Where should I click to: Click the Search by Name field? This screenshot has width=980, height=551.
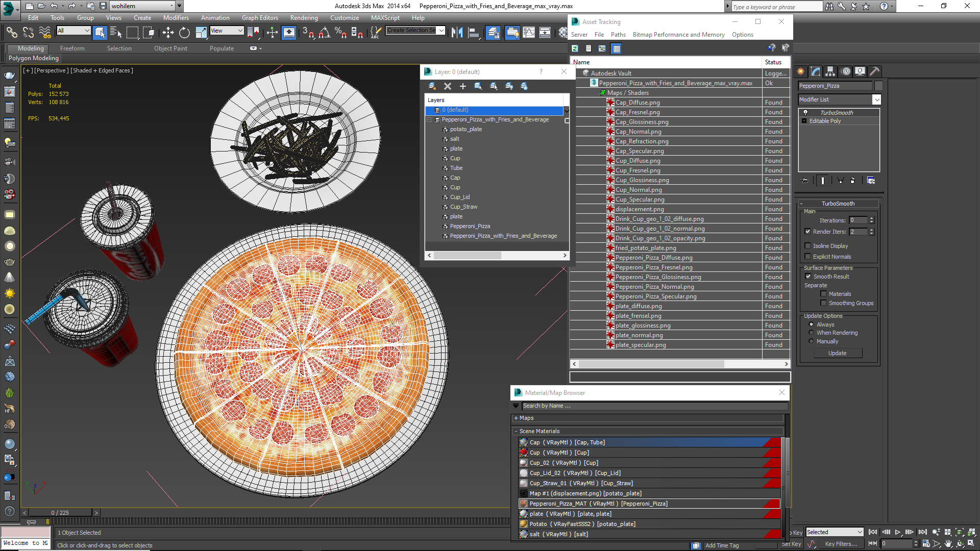click(654, 406)
